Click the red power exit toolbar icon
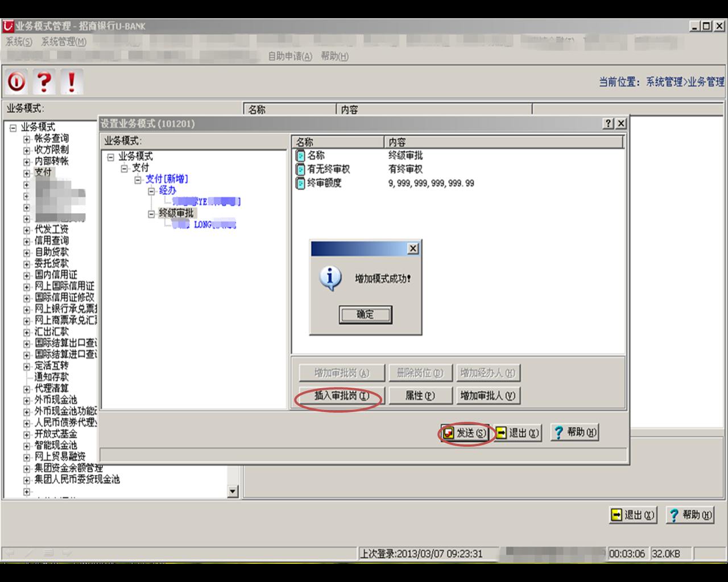Viewport: 728px width, 582px height. (16, 82)
